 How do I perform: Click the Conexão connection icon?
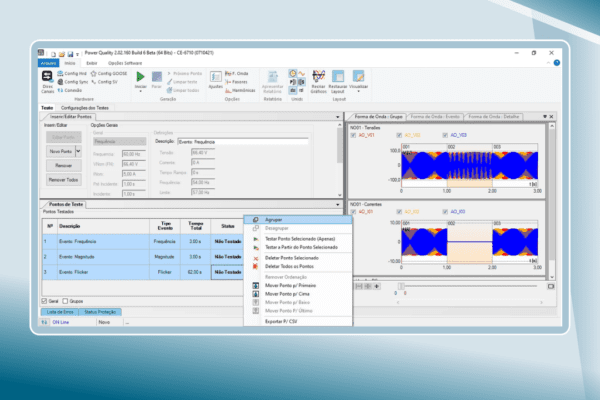pos(60,90)
